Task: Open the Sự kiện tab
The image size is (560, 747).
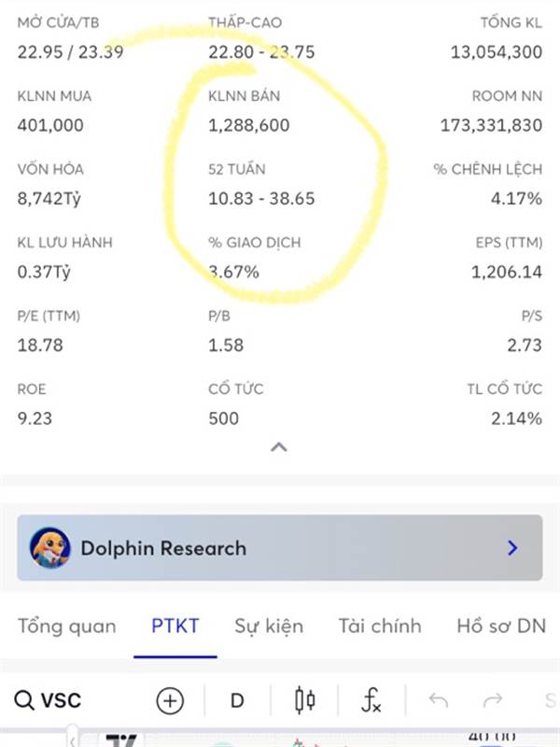Action: 269,626
